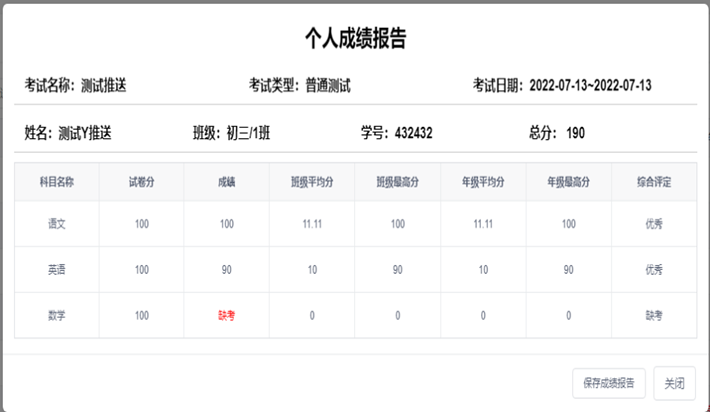Select the 年级平均分 column header
710x412 pixels.
click(x=482, y=182)
